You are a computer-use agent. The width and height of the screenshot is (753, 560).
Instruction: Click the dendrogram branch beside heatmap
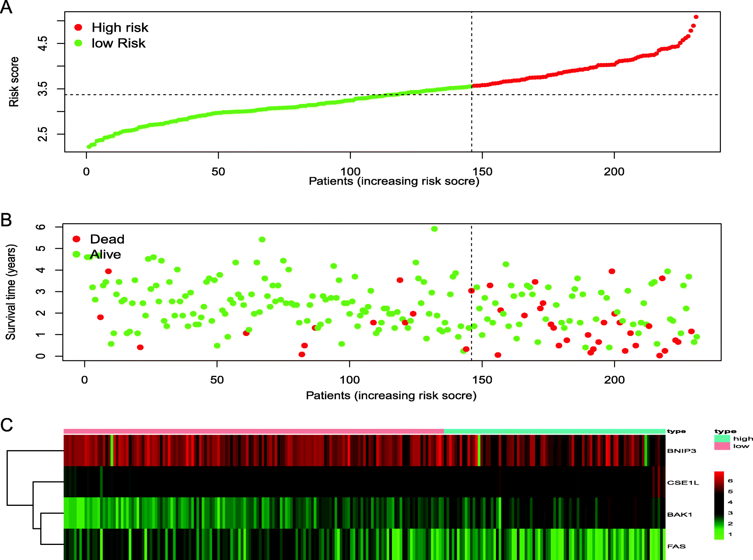[x=35, y=498]
